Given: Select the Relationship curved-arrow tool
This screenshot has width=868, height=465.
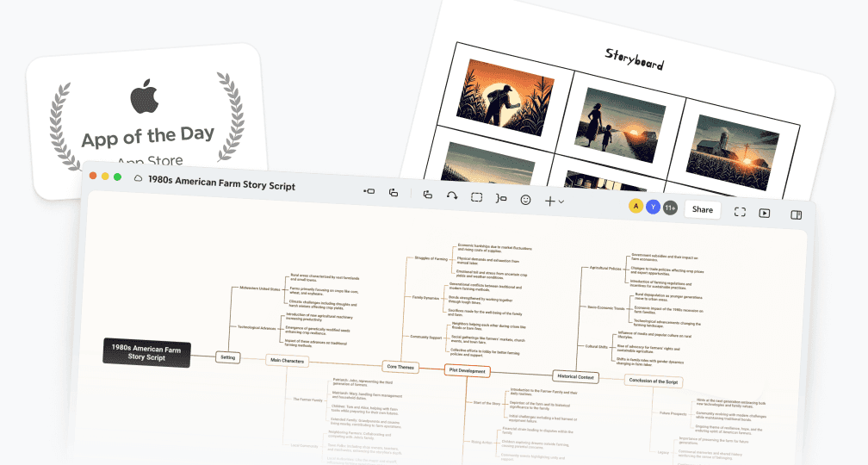Looking at the screenshot, I should [452, 195].
